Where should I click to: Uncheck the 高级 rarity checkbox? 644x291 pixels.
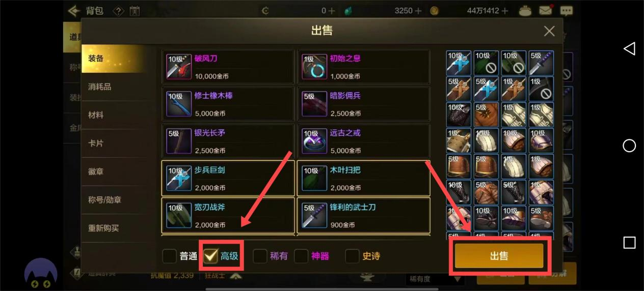(210, 256)
